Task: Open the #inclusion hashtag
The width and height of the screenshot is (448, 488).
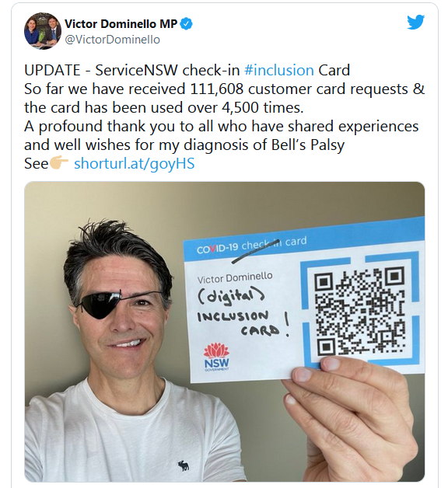Action: [x=278, y=70]
